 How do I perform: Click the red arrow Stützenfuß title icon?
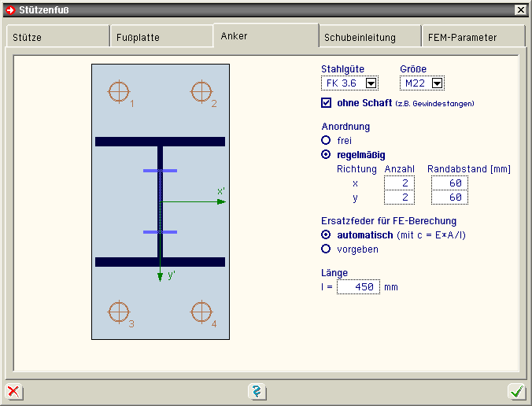pos(10,9)
